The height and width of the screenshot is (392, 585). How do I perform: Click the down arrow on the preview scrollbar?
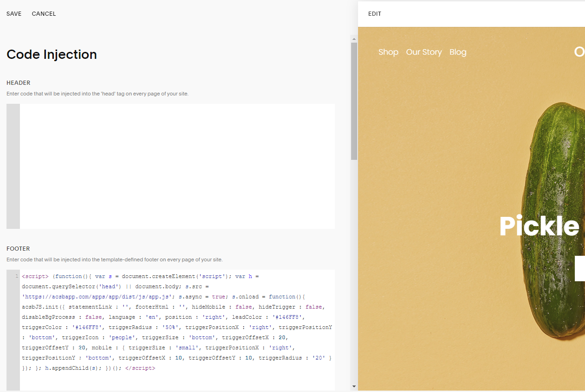(354, 386)
